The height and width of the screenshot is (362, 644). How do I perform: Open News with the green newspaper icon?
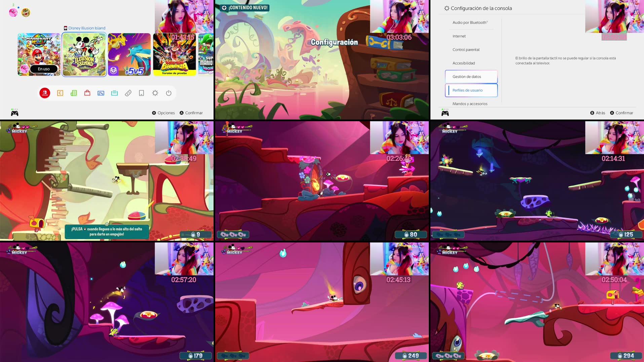74,93
